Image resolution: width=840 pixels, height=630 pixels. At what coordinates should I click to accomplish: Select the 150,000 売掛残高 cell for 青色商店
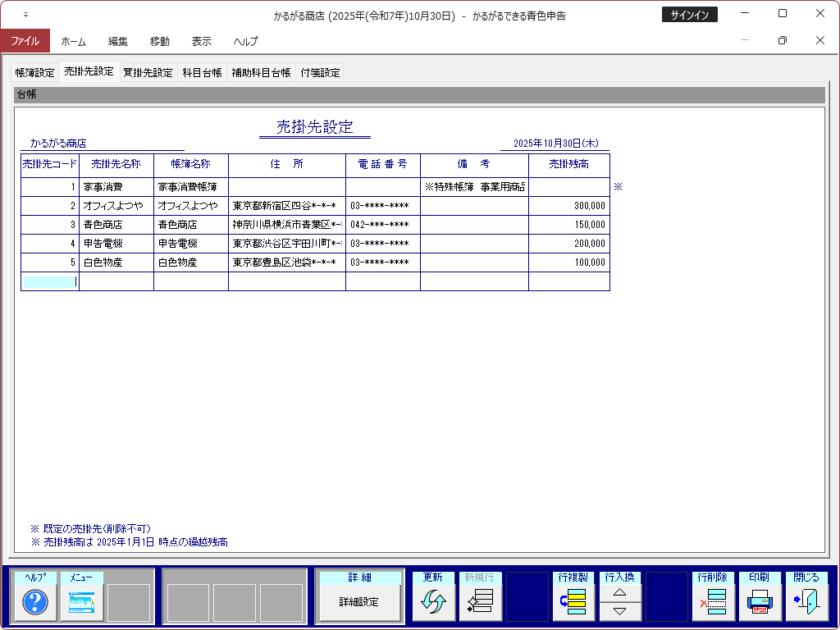click(568, 225)
